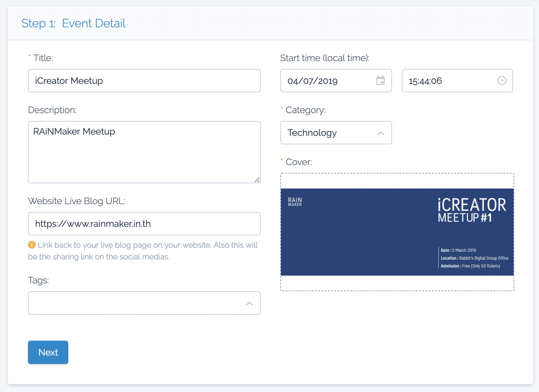Click into the Description text area
Screen dimensions: 539x392
144,155
